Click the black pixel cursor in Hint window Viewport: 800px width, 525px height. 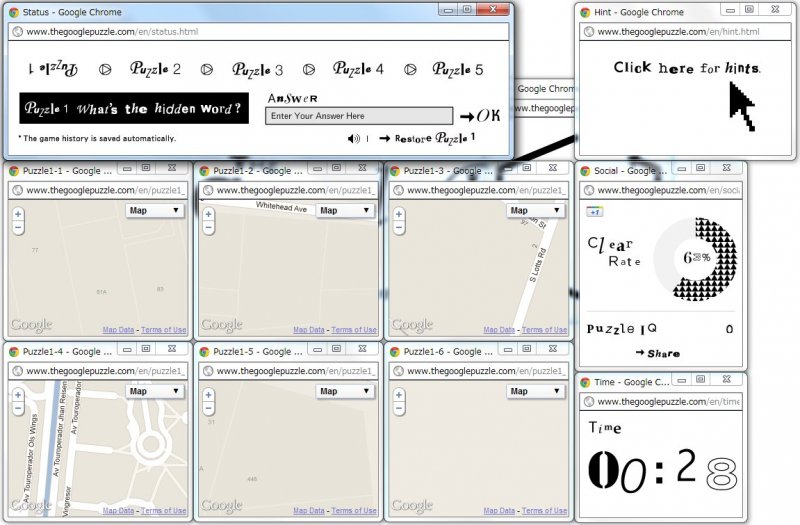pos(742,106)
